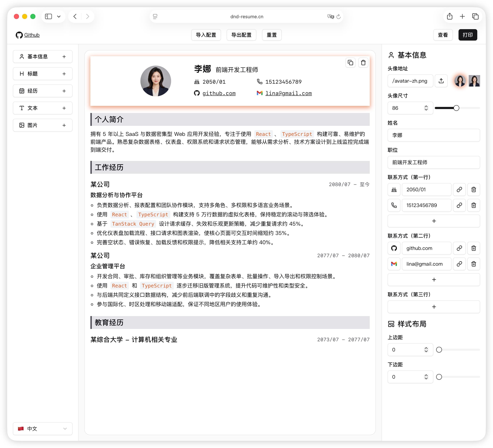The height and width of the screenshot is (448, 493).
Task: Add a 文本 text block
Action: click(43, 108)
